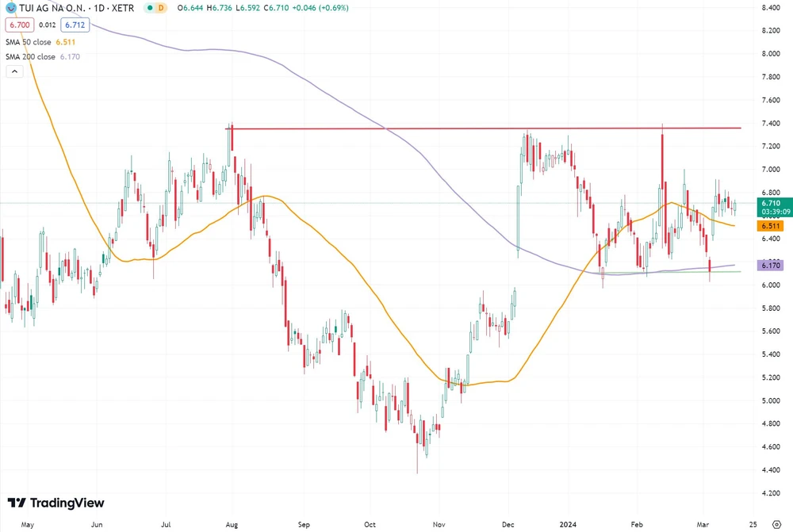Click the TUI AG smiley symbol logo
This screenshot has width=793, height=532.
coord(10,8)
